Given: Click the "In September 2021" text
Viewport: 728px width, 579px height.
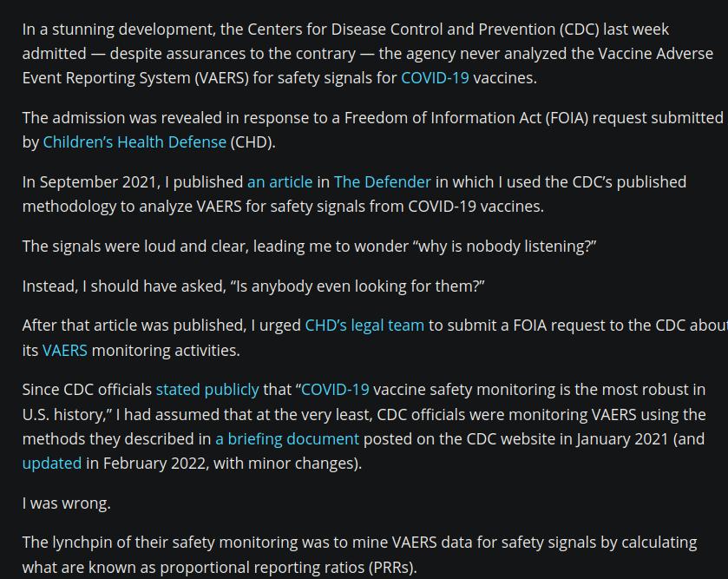Looking at the screenshot, I should click(x=91, y=181).
